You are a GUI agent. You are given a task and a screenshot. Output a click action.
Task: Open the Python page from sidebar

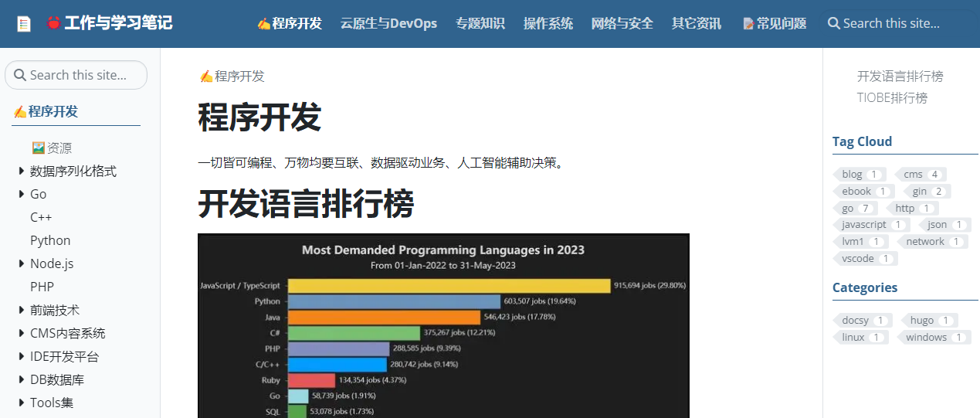(x=50, y=240)
